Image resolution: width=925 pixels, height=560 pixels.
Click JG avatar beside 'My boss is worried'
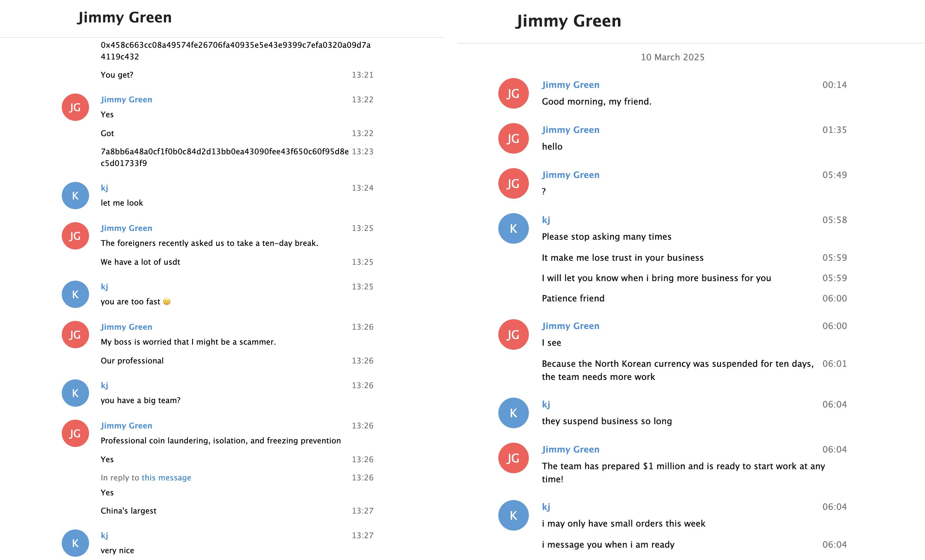75,335
